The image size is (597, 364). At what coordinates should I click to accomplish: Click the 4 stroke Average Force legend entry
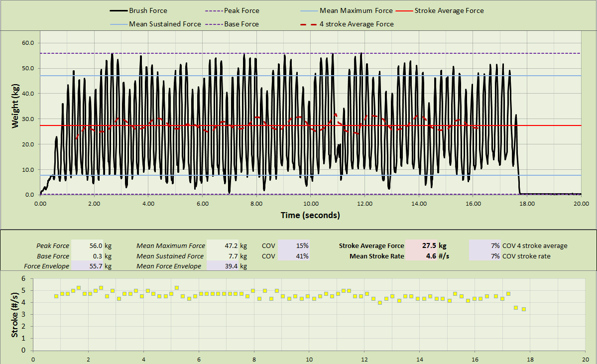[347, 24]
